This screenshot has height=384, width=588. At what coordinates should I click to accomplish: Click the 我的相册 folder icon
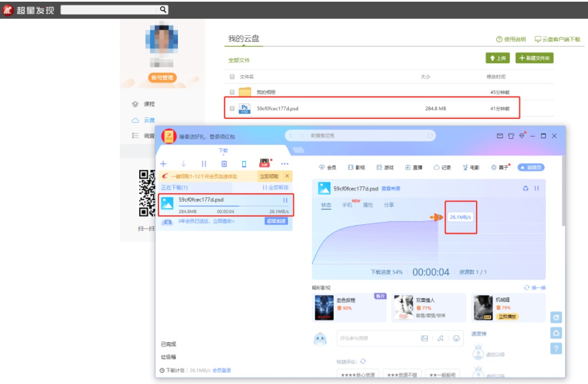tap(245, 92)
